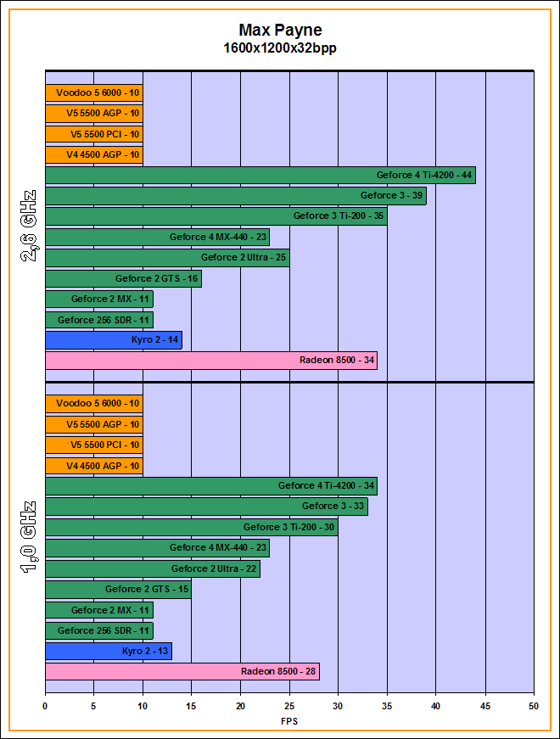Click the Radeon 8500 - 28 pink bar
Screen dimensions: 560x739
[x=182, y=671]
